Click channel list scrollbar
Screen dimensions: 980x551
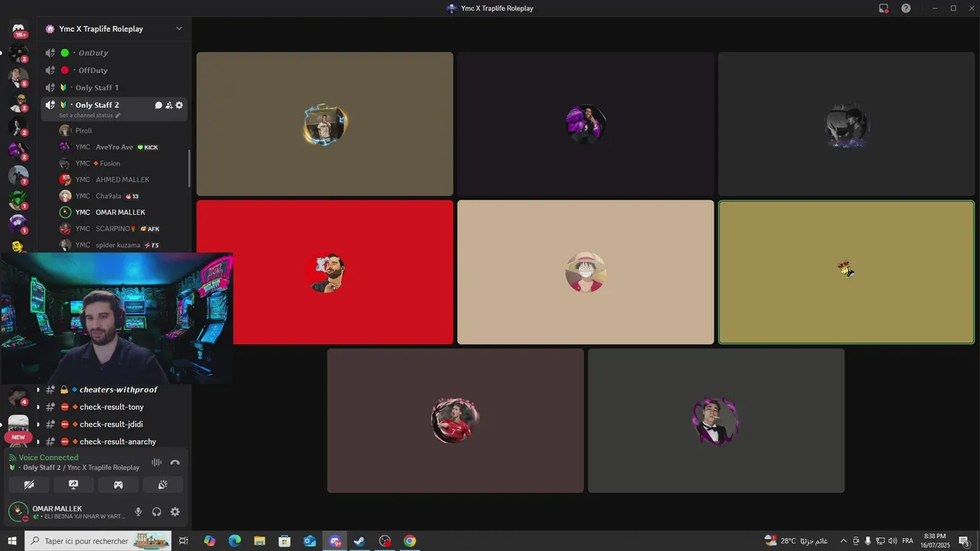point(189,168)
